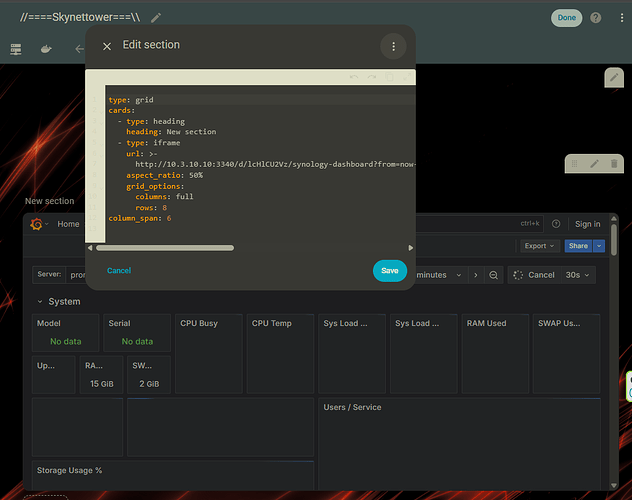Screen dimensions: 632x500
Task: Expand the Export dropdown
Action: [540, 246]
